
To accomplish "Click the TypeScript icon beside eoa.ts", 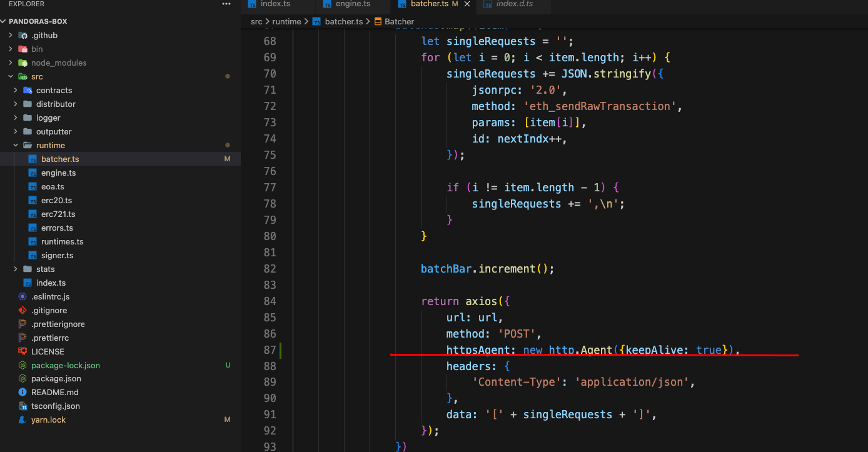I will pyautogui.click(x=33, y=186).
